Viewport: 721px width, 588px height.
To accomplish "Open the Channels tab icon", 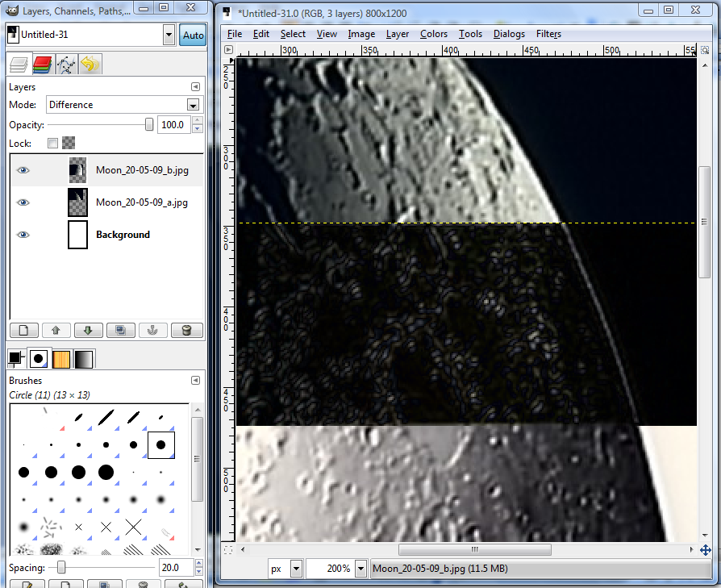I will [44, 65].
